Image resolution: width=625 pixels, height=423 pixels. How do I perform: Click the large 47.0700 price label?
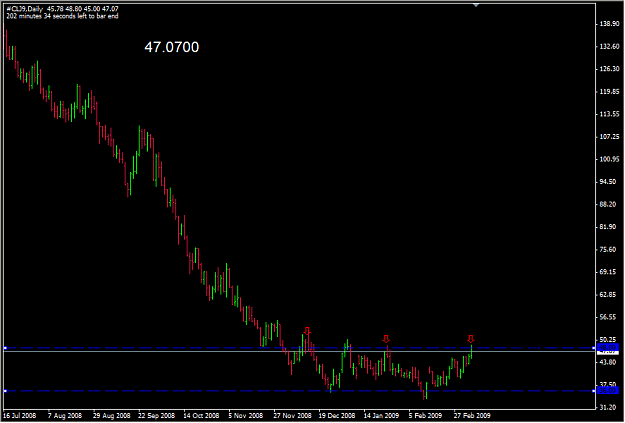[x=171, y=47]
